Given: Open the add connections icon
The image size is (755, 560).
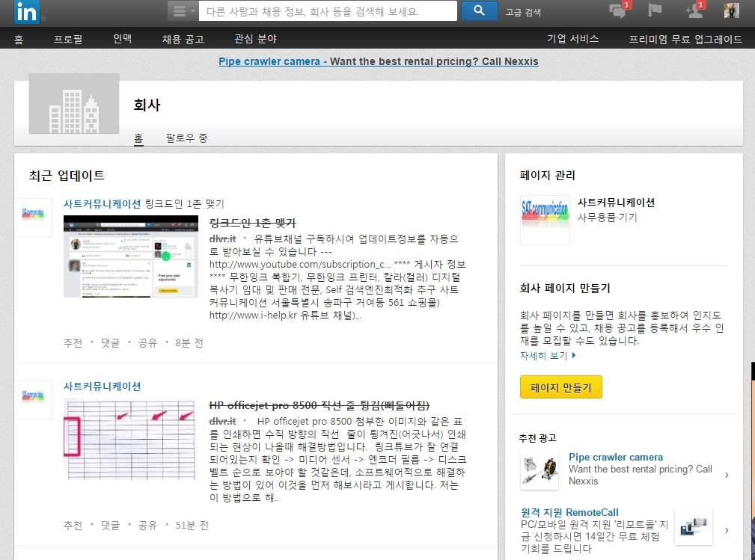Looking at the screenshot, I should pos(694,10).
